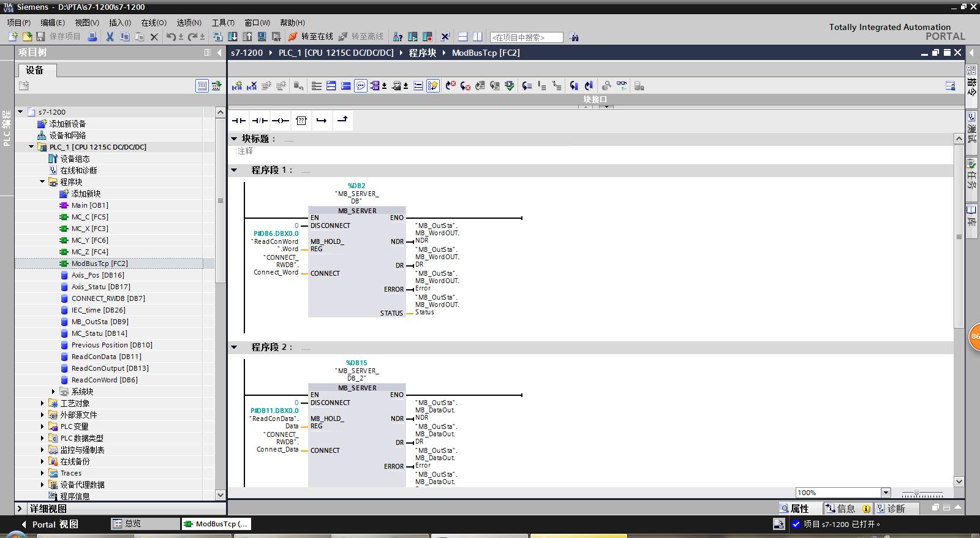Open the 项目(P) menu
This screenshot has width=980, height=538.
(18, 23)
